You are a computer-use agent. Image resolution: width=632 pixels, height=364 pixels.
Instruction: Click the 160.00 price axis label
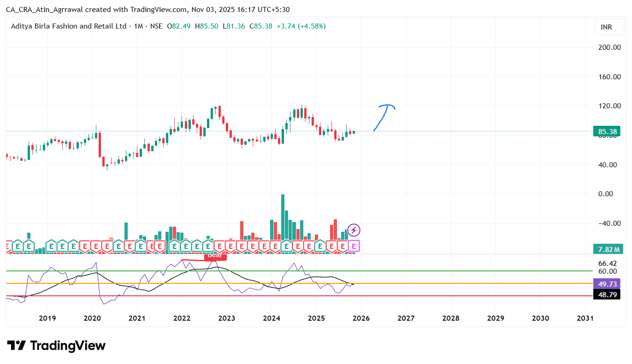pyautogui.click(x=609, y=76)
